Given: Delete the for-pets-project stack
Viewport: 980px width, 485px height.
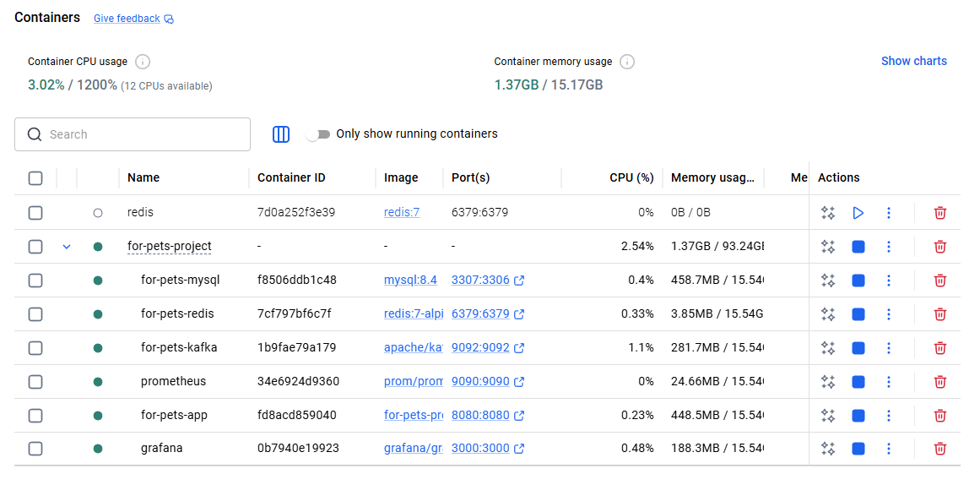Looking at the screenshot, I should 939,247.
